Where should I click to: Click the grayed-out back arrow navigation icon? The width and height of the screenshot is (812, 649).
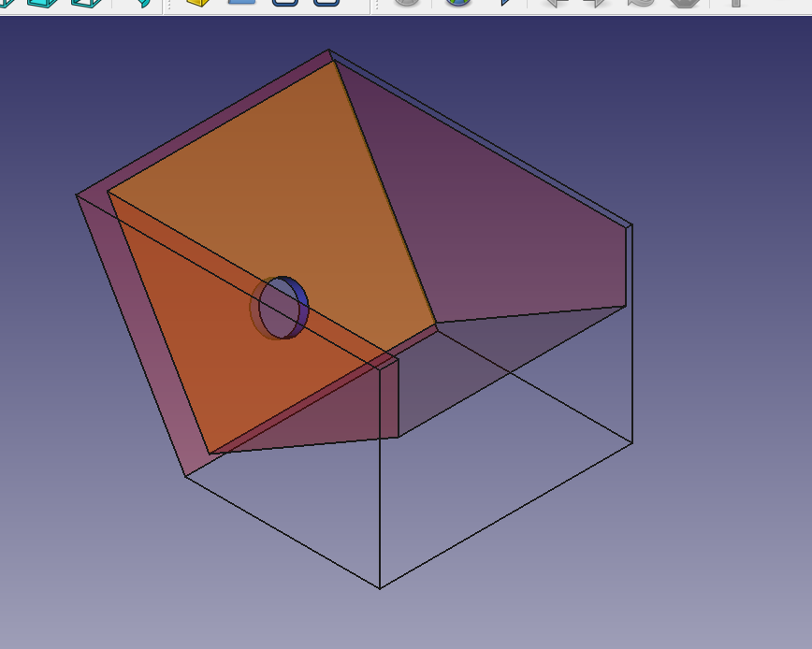coord(557,3)
